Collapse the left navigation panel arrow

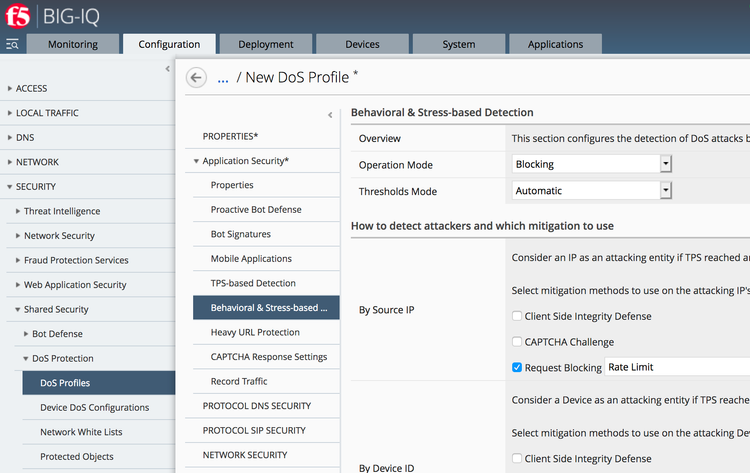pyautogui.click(x=167, y=69)
